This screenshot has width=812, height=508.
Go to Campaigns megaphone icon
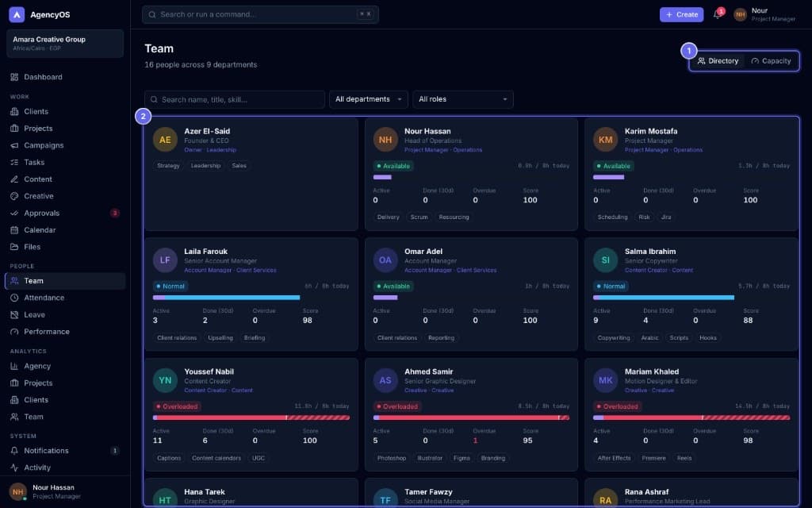tap(14, 145)
